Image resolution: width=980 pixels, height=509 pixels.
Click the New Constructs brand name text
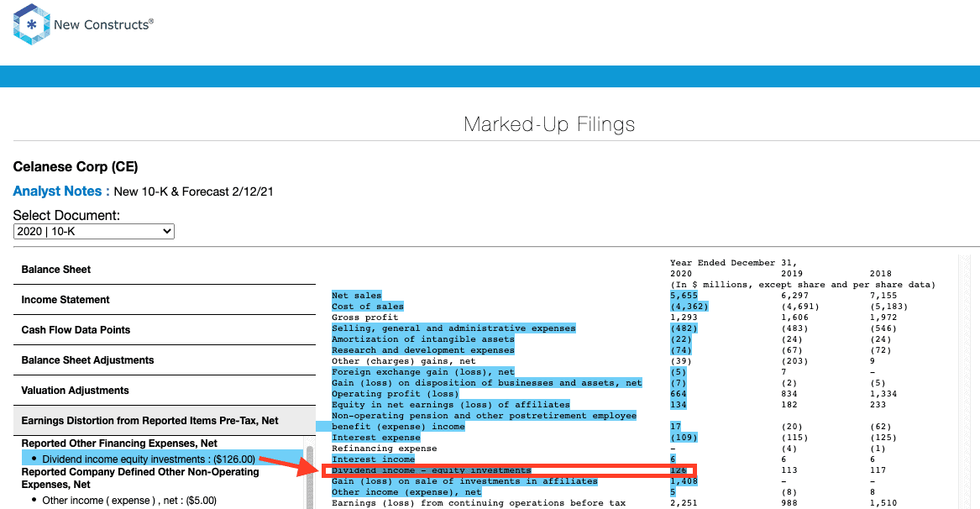click(103, 25)
